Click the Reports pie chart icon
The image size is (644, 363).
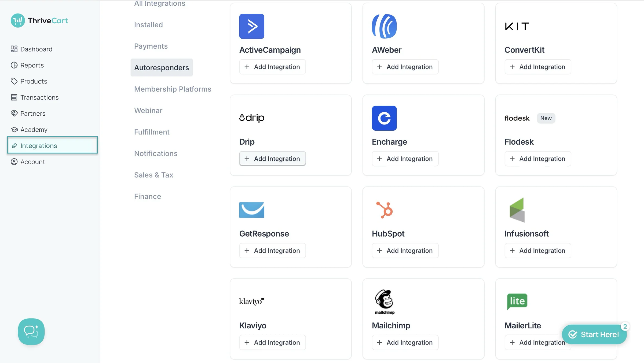click(14, 65)
